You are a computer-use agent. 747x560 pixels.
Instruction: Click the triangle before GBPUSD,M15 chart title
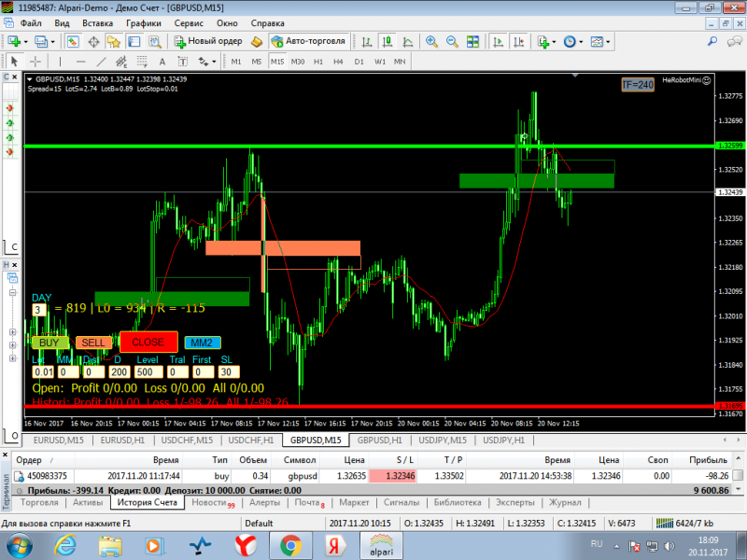(x=30, y=79)
